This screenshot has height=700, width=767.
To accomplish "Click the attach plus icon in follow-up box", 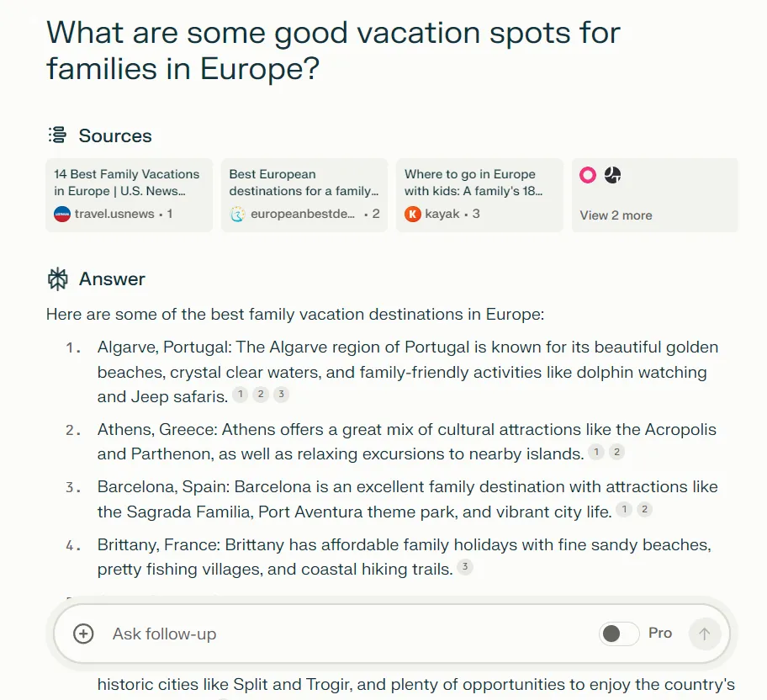I will (83, 634).
